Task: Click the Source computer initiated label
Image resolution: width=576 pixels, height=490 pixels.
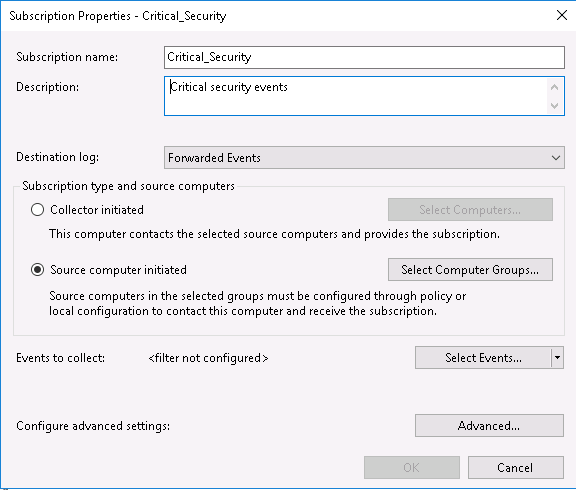Action: [x=118, y=270]
